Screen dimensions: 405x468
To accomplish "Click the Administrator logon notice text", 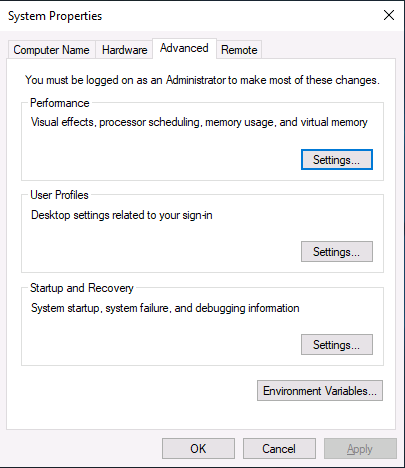I will click(x=203, y=80).
